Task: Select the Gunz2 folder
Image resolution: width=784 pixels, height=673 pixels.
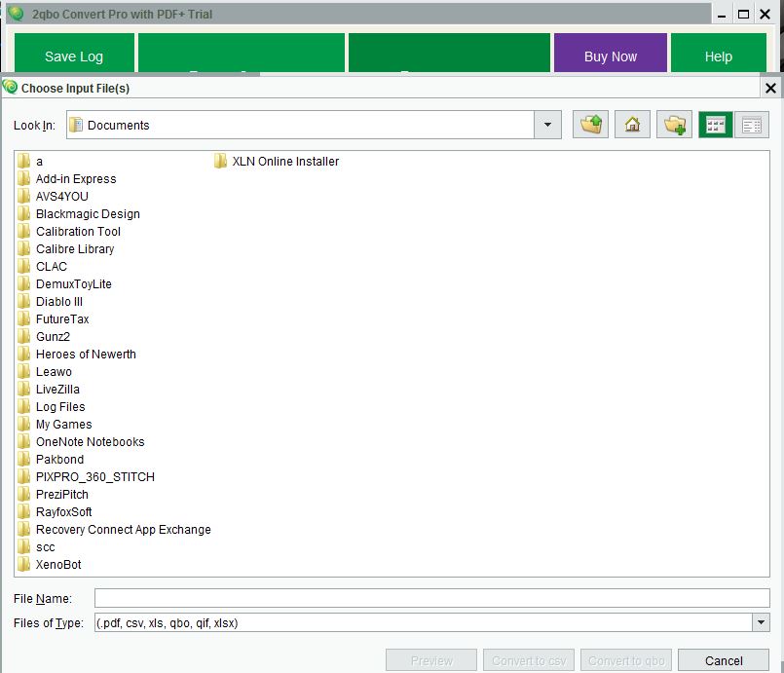Action: pos(44,336)
